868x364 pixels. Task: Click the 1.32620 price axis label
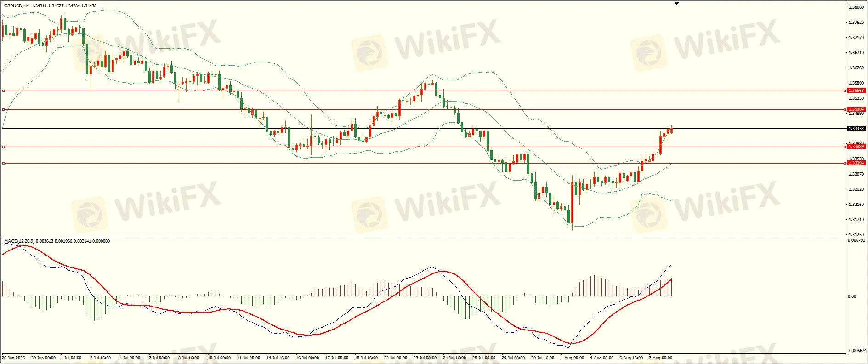857,189
